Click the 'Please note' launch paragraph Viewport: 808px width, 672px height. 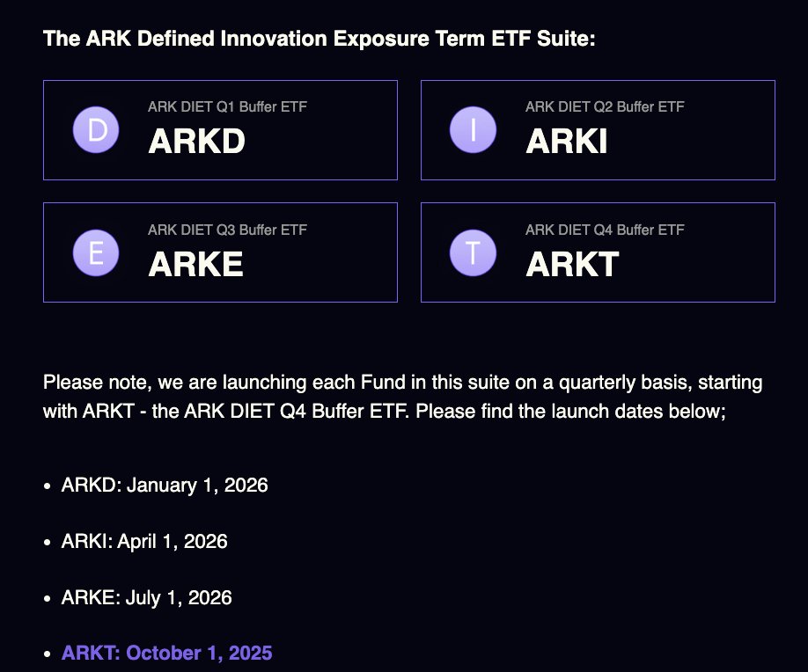coord(402,397)
